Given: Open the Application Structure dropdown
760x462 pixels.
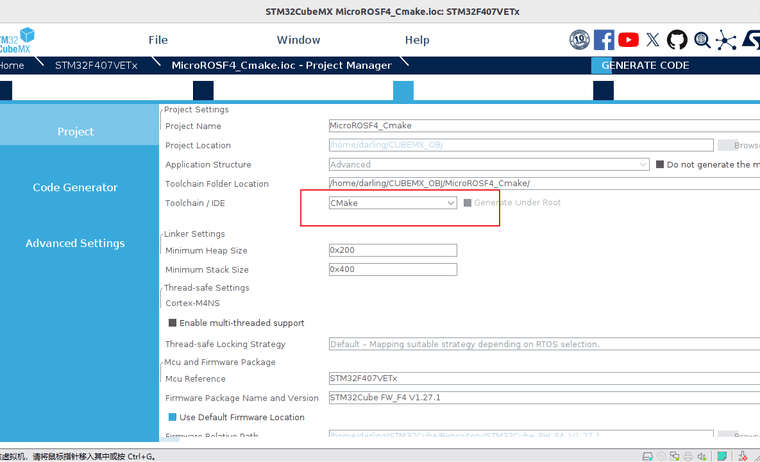Looking at the screenshot, I should click(489, 164).
